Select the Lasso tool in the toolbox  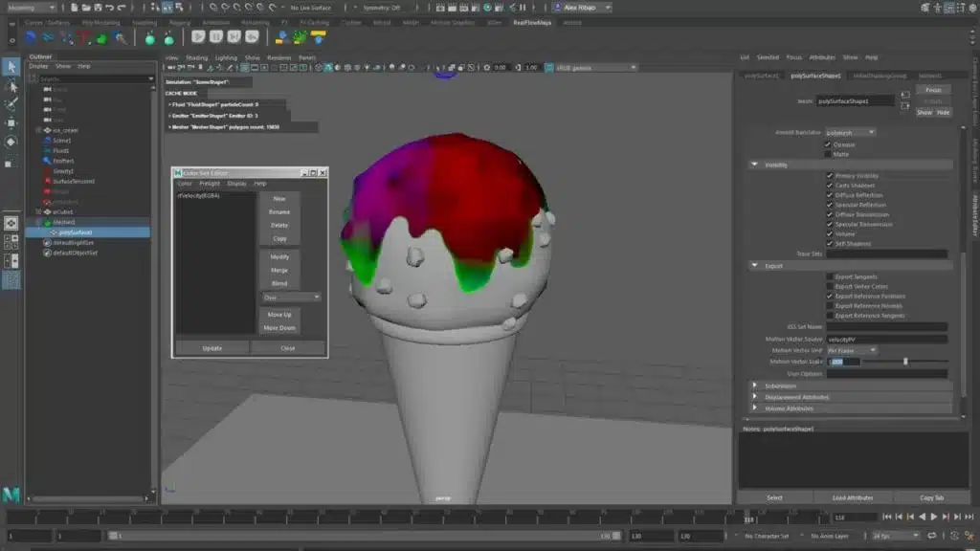pyautogui.click(x=11, y=86)
